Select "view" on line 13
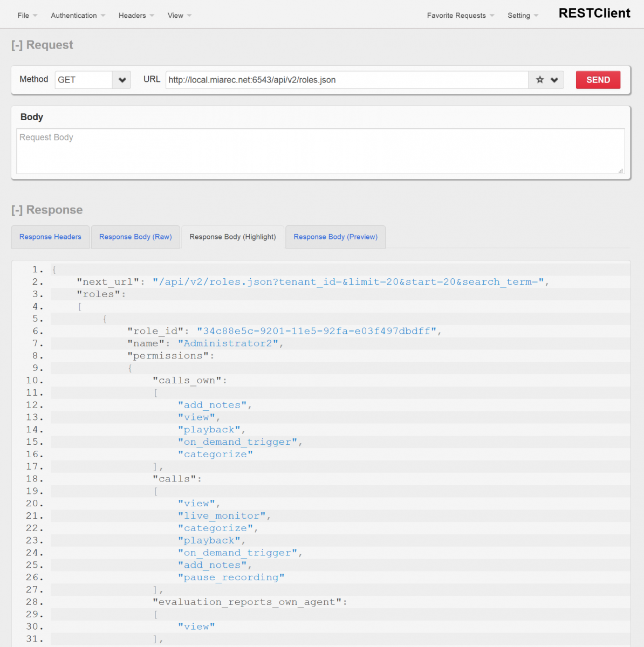The width and height of the screenshot is (644, 647). 196,417
